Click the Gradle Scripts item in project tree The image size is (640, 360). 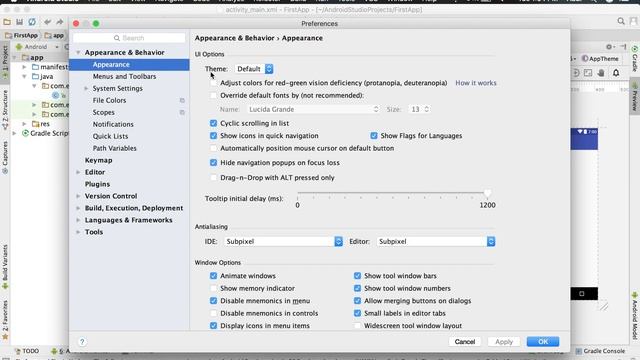[x=45, y=133]
